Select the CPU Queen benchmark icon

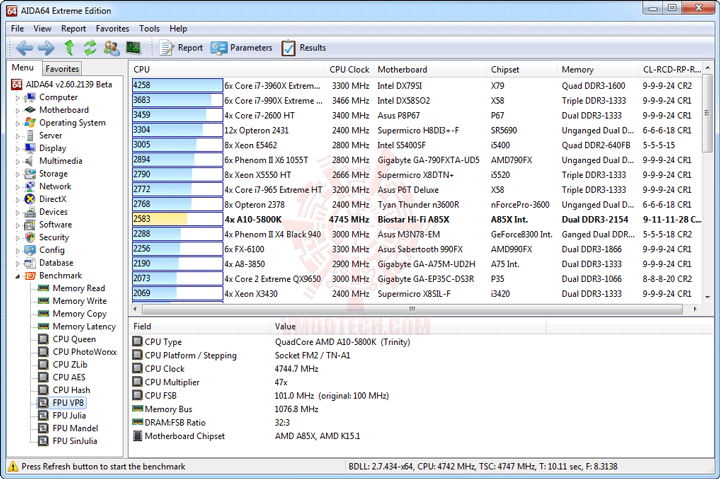point(43,339)
